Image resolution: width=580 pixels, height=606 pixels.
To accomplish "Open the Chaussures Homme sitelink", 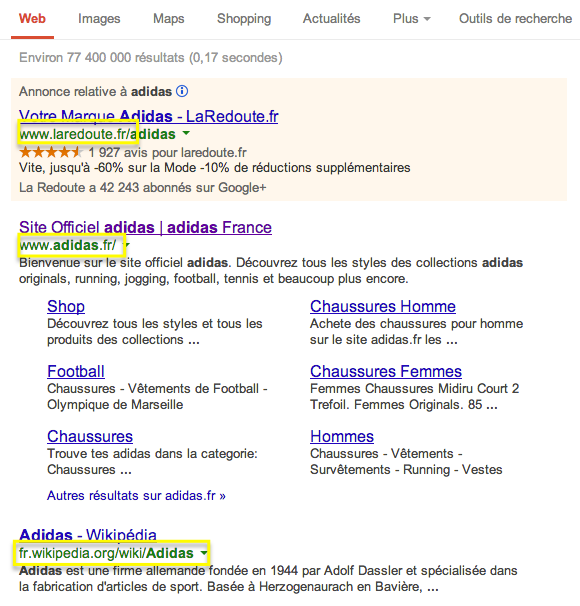I will pos(383,306).
